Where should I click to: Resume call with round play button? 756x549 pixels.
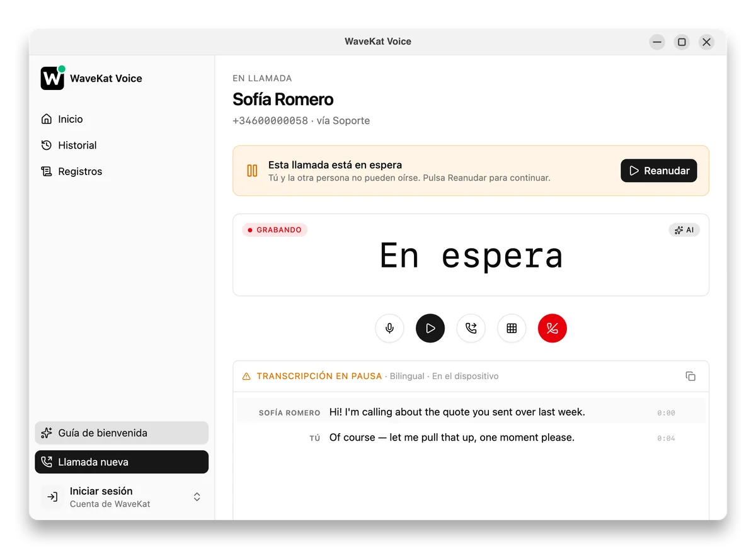click(430, 328)
